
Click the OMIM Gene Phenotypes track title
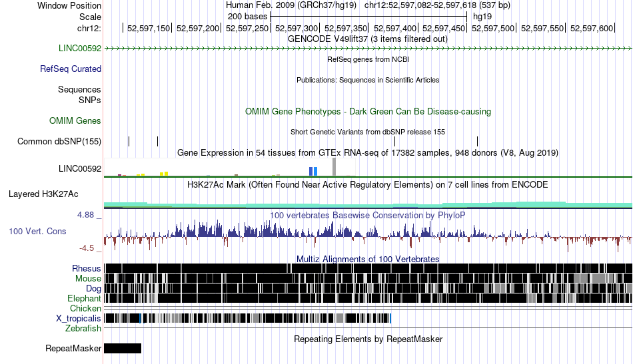[x=368, y=112]
